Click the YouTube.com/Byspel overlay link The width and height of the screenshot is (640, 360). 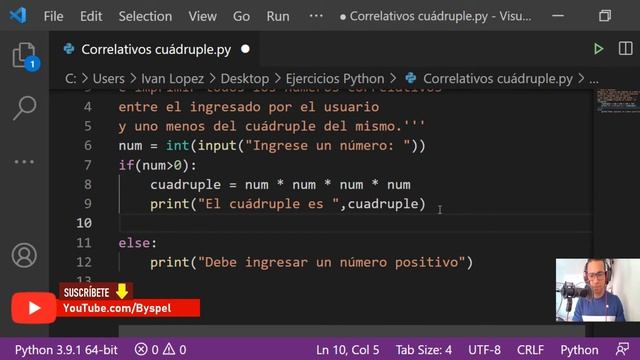[117, 308]
